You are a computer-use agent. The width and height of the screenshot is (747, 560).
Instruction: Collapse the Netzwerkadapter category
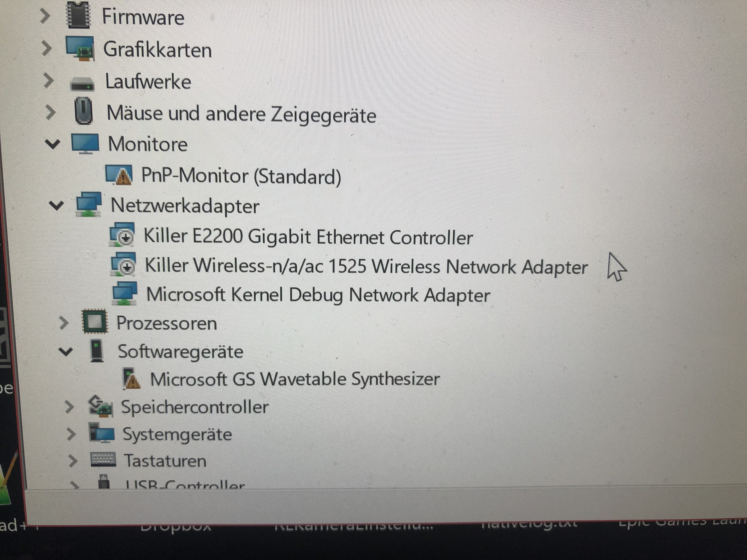[56, 205]
